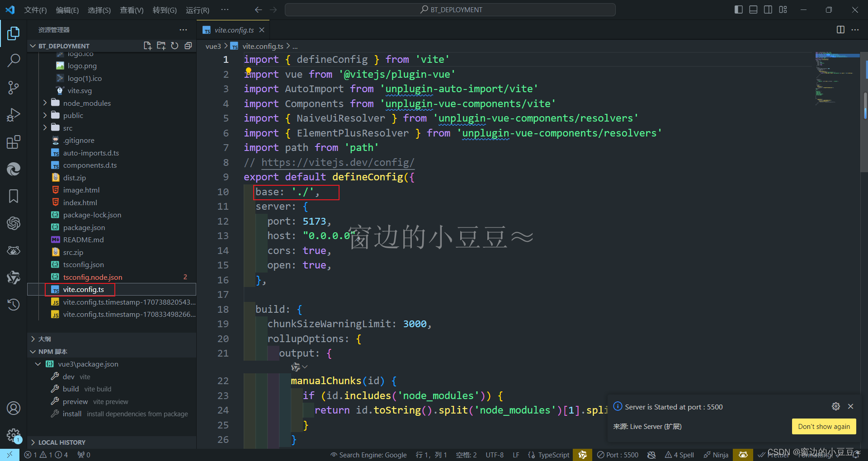Open the history clock icon in activity bar
This screenshot has height=461, width=868.
point(14,305)
